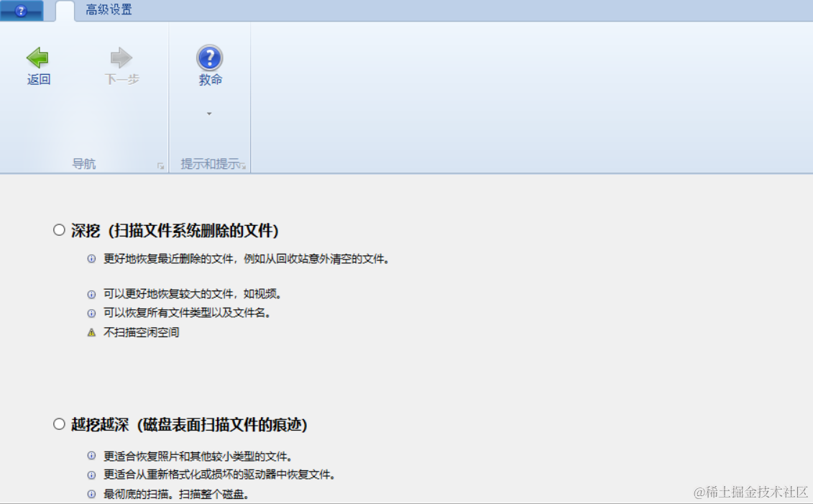
Task: Switch to the 高级设置 tab
Action: click(109, 10)
